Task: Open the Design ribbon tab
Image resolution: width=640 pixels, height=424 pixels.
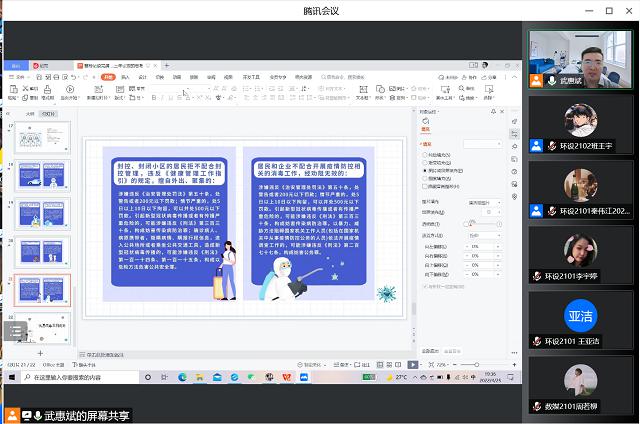Action: [142, 77]
